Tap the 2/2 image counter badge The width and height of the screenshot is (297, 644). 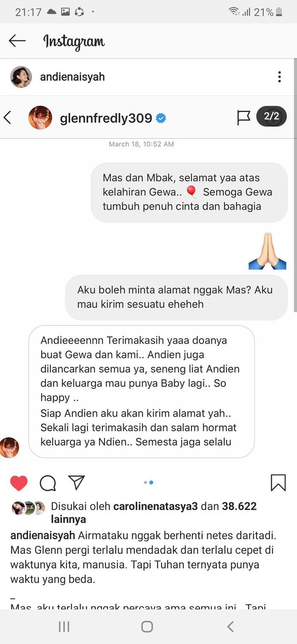(272, 116)
